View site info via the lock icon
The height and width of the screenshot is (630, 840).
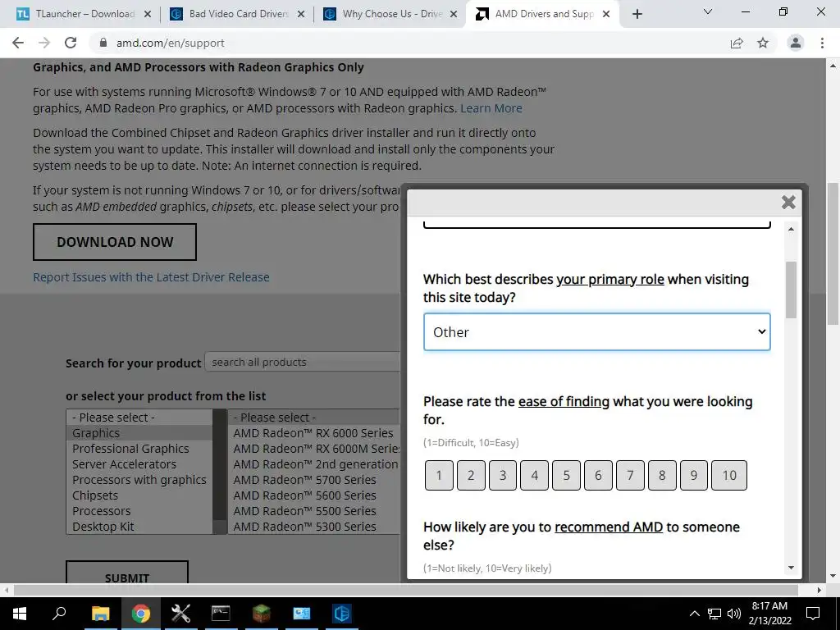tap(103, 43)
